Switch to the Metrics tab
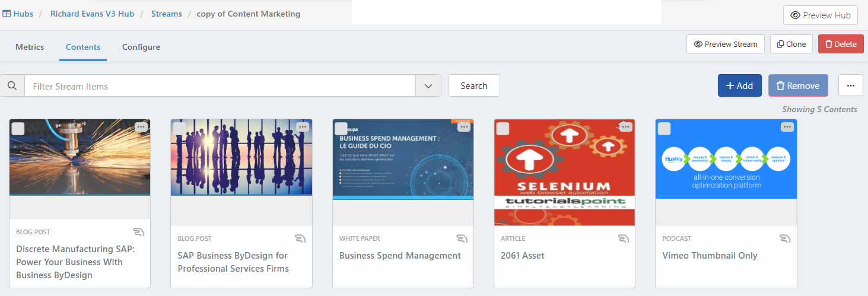This screenshot has height=296, width=868. click(x=30, y=47)
